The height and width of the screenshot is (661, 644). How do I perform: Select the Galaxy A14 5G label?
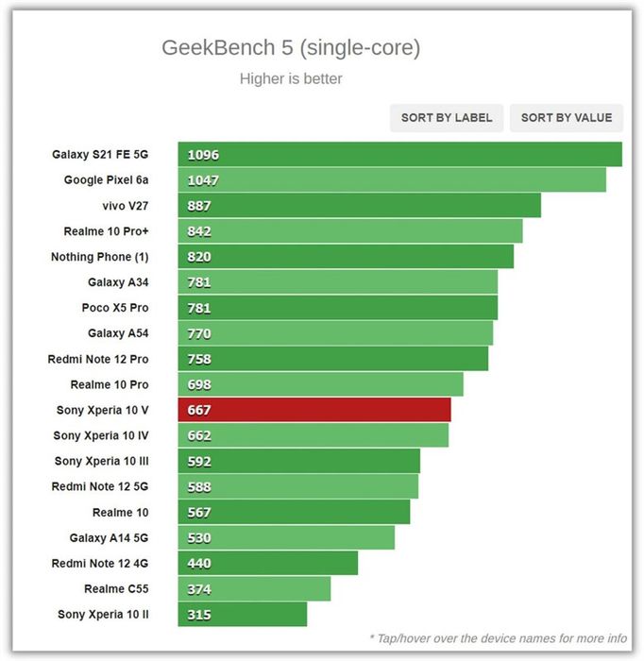tap(109, 538)
